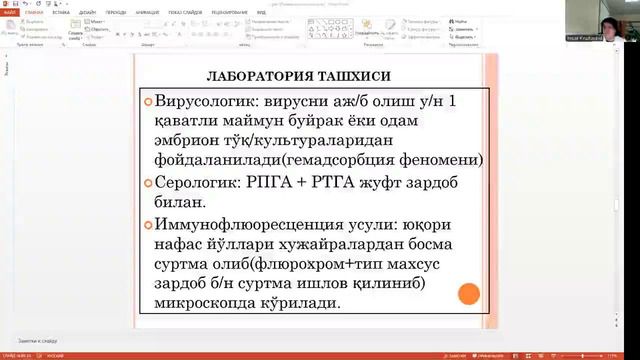This screenshot has width=640, height=360.
Task: Click the Заметки к слайду notes area
Action: click(x=38, y=340)
